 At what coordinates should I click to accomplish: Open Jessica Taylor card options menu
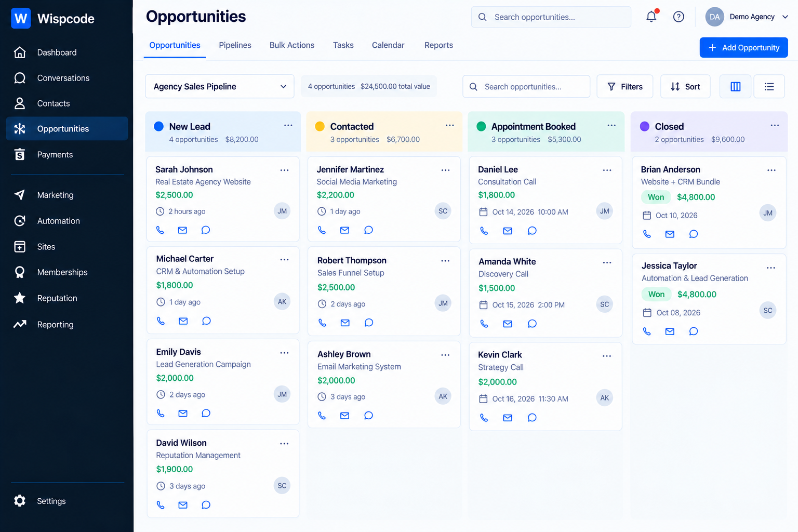click(x=771, y=268)
